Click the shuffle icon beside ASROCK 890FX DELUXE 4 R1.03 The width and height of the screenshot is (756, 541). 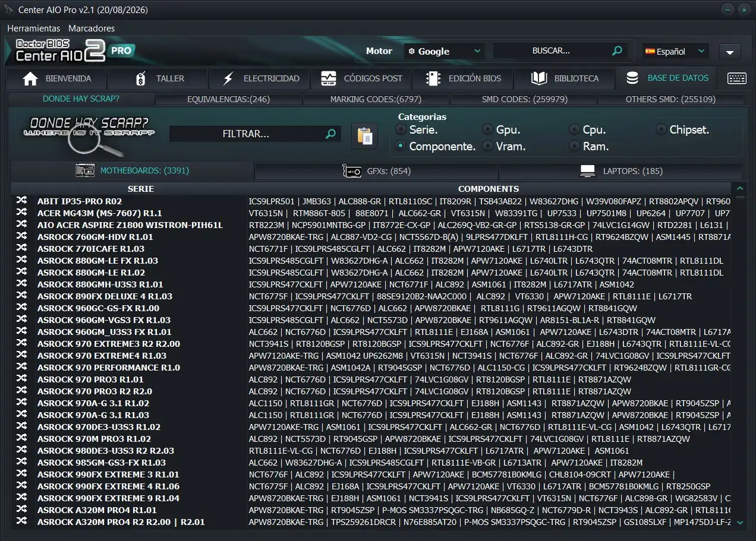pyautogui.click(x=22, y=296)
